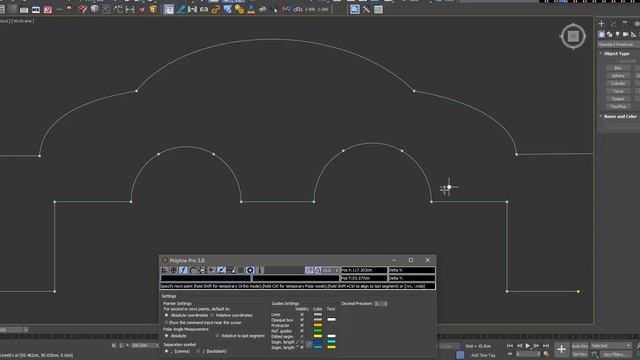Click the Set Key button
Viewport: 640px width, 360px height.
580,354
